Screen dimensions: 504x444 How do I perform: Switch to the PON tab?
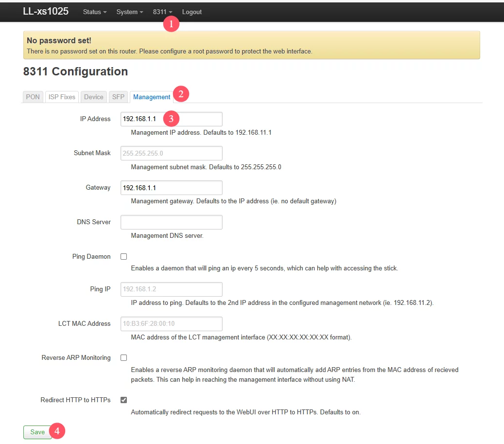coord(33,97)
